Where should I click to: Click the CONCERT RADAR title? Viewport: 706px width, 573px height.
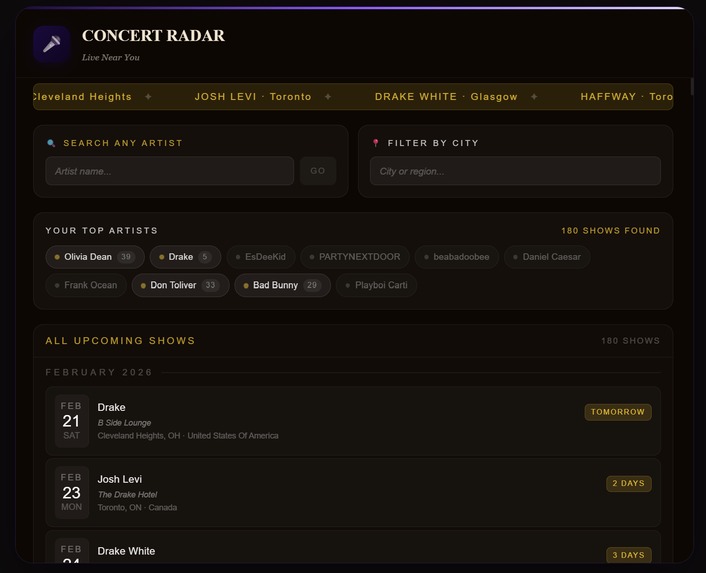click(153, 36)
